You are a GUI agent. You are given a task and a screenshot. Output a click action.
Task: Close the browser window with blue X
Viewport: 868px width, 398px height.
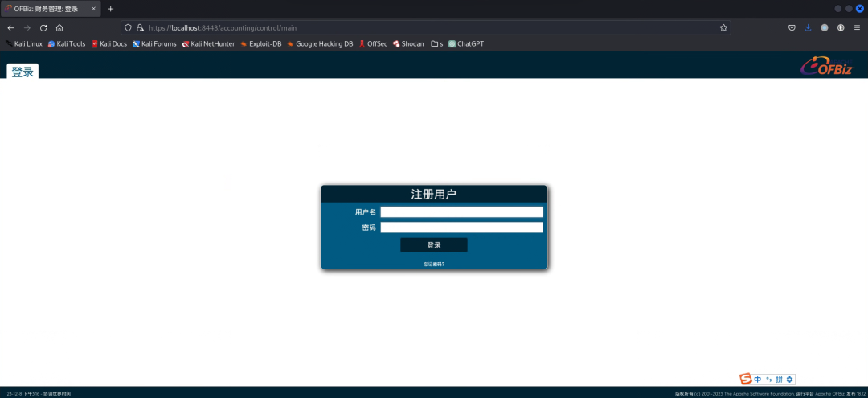(860, 9)
